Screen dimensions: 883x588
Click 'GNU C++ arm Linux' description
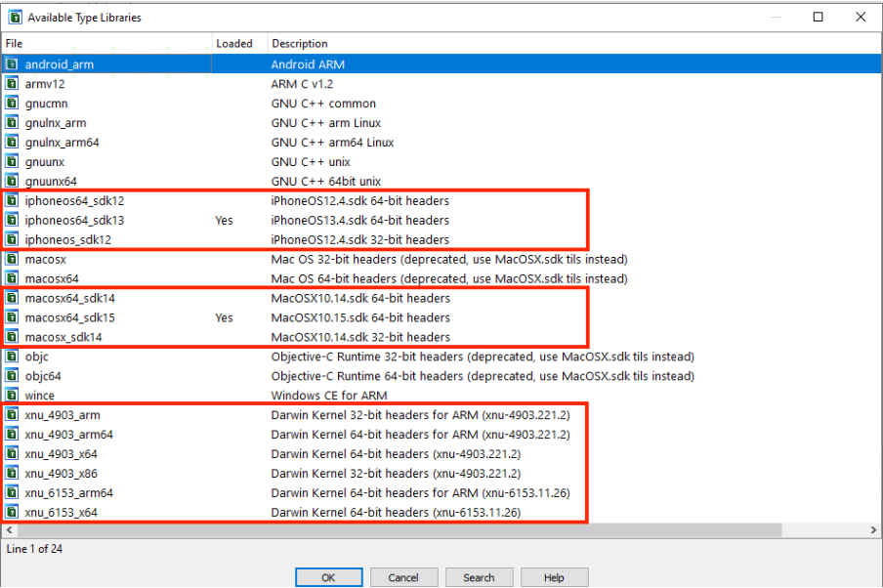click(326, 123)
